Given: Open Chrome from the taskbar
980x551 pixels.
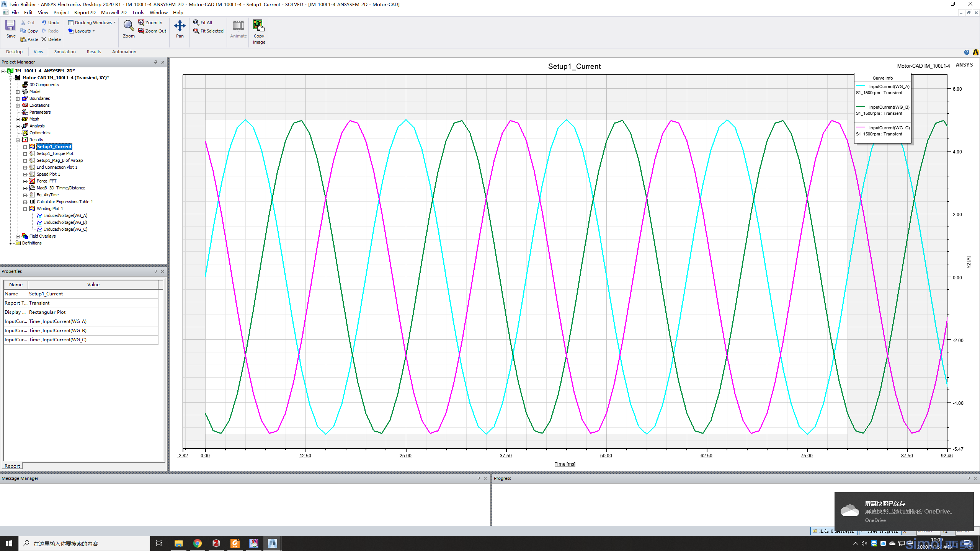Looking at the screenshot, I should coord(197,543).
